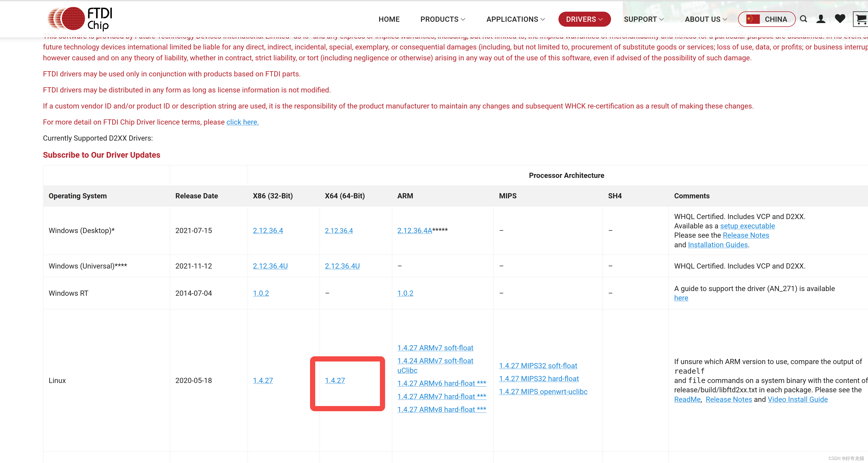Image resolution: width=868 pixels, height=463 pixels.
Task: Download Windows RT ARM driver 1.0.2
Action: click(x=405, y=293)
